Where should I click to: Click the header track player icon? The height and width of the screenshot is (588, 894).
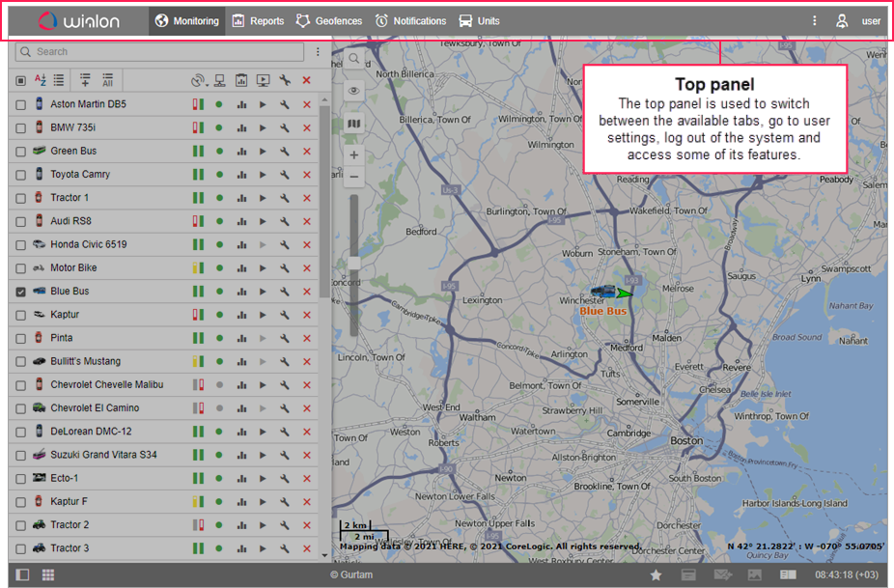click(263, 80)
